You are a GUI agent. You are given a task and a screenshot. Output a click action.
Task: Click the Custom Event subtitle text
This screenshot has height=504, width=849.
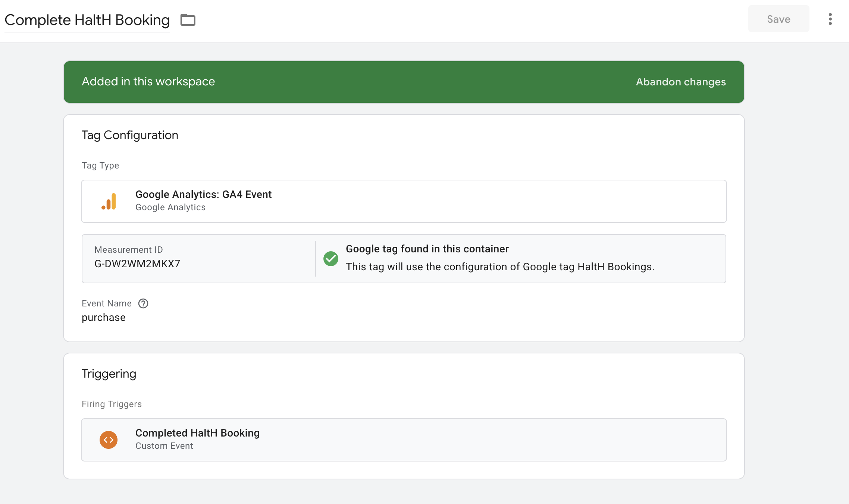164,446
